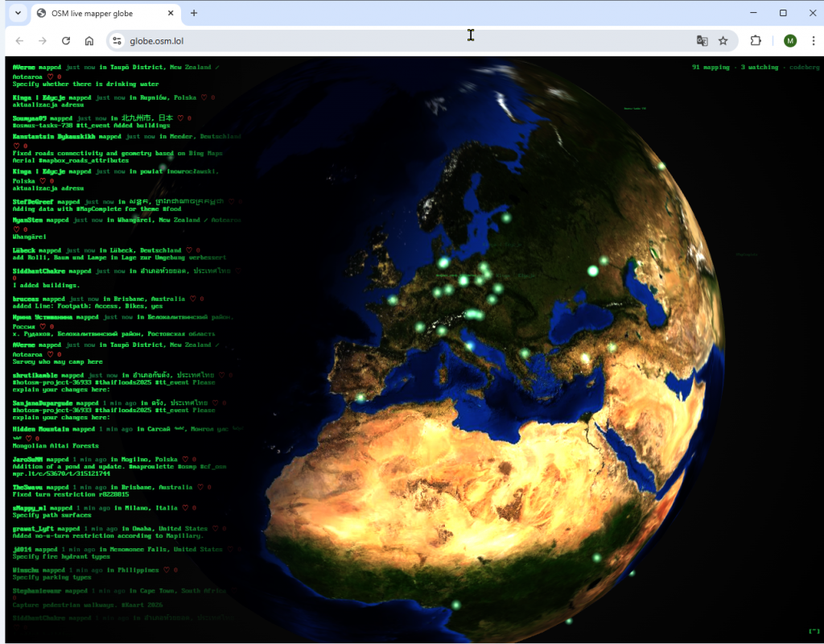Click the fullscreen bracket icon at bottom right
Image resolution: width=824 pixels, height=644 pixels.
[814, 630]
